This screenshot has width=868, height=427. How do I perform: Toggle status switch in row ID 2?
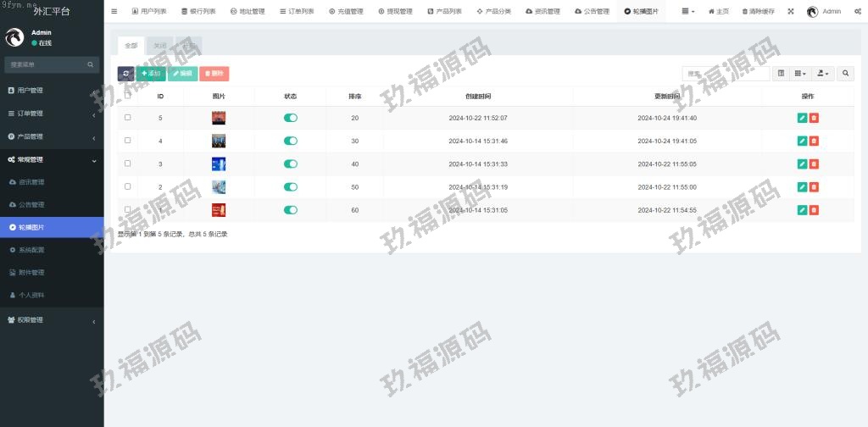[x=291, y=186]
